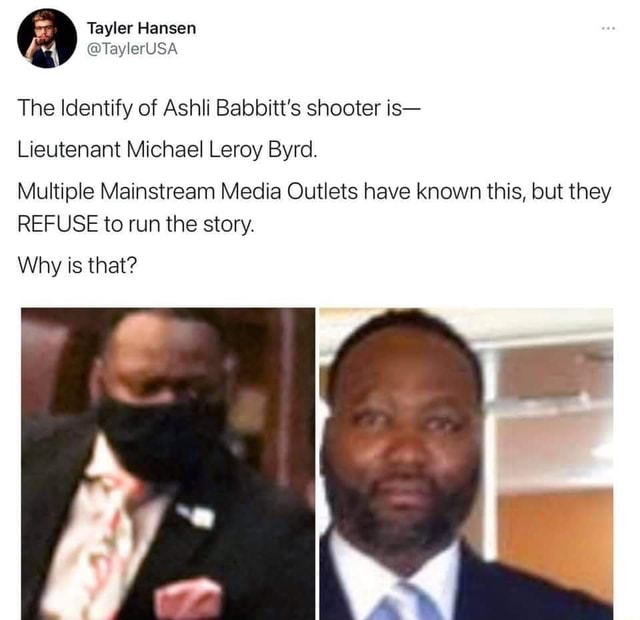Click Tayler Hansen's profile avatar
Screen dimensions: 640x620
point(47,38)
